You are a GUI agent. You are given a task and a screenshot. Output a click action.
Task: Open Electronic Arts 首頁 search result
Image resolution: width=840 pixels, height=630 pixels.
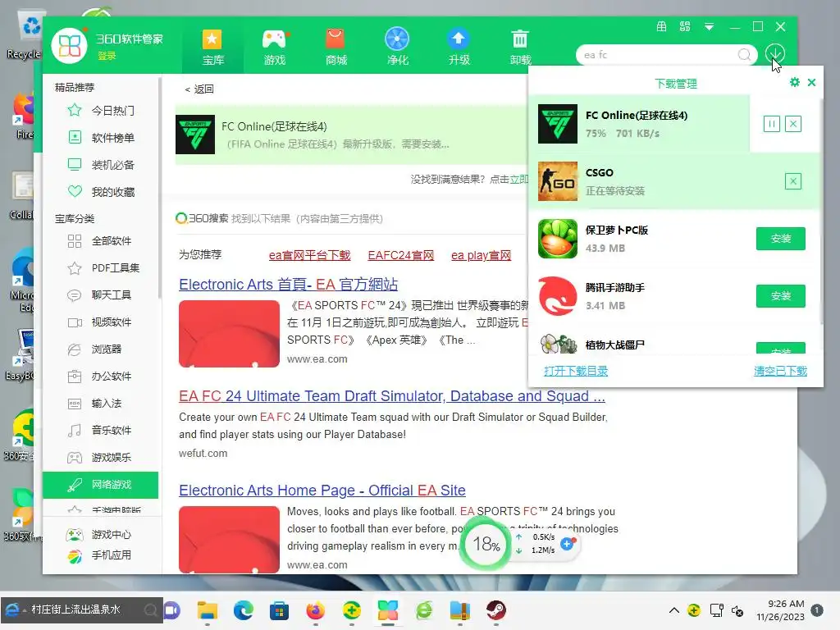(288, 284)
